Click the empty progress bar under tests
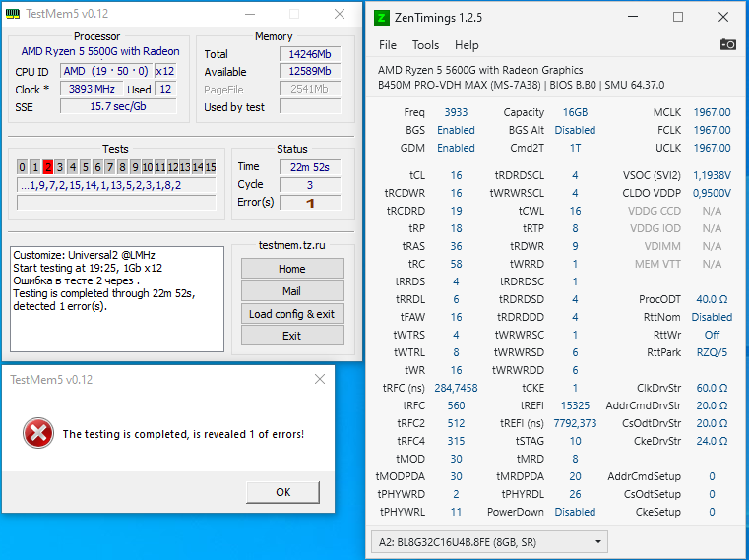The width and height of the screenshot is (749, 560). 116,203
